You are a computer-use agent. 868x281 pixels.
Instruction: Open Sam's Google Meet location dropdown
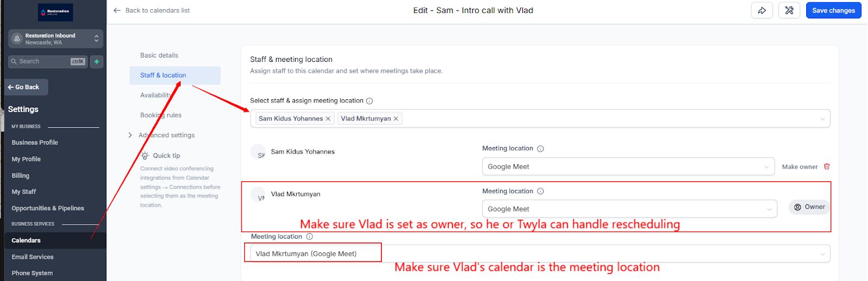point(628,167)
